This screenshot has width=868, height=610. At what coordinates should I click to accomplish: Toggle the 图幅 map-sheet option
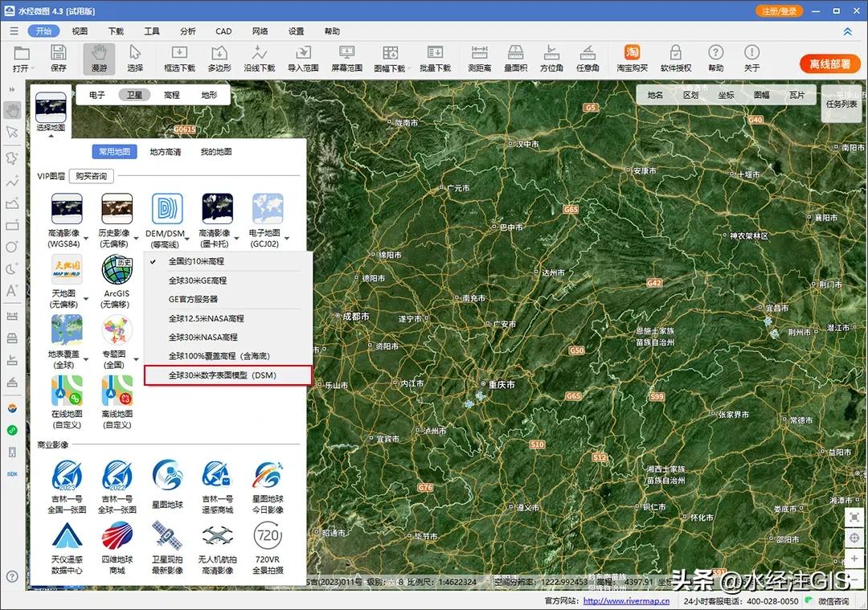(761, 95)
